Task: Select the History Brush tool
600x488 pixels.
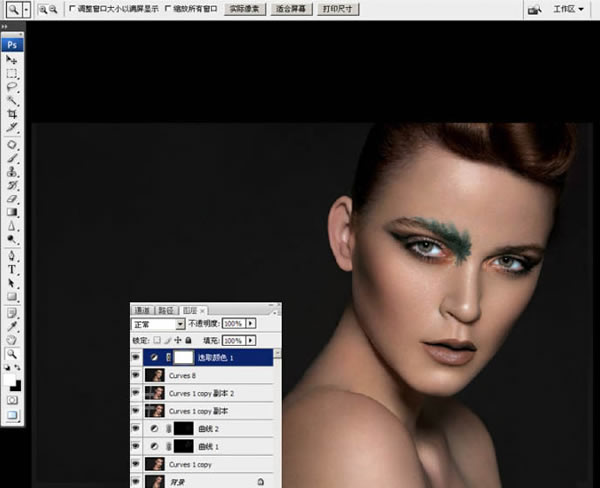Action: coord(11,185)
